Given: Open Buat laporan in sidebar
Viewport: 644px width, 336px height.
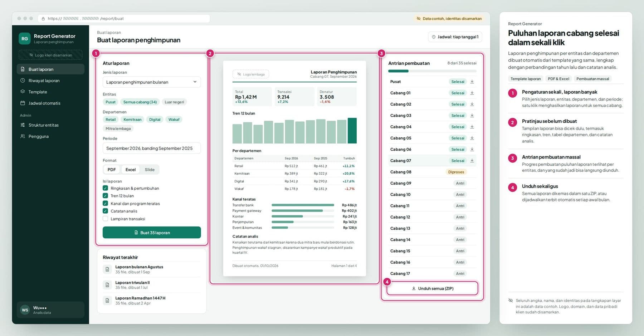Looking at the screenshot, I should click(50, 69).
